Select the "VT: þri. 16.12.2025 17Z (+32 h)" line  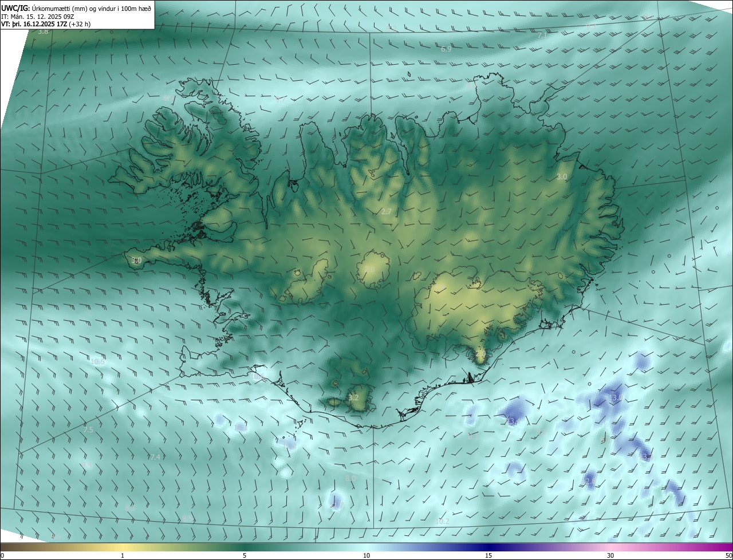pyautogui.click(x=46, y=24)
